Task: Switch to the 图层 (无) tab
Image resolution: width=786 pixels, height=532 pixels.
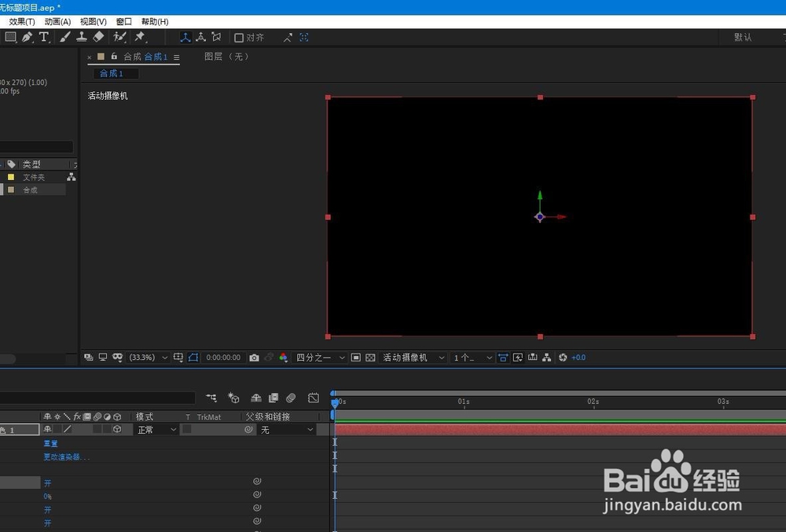Action: click(226, 57)
